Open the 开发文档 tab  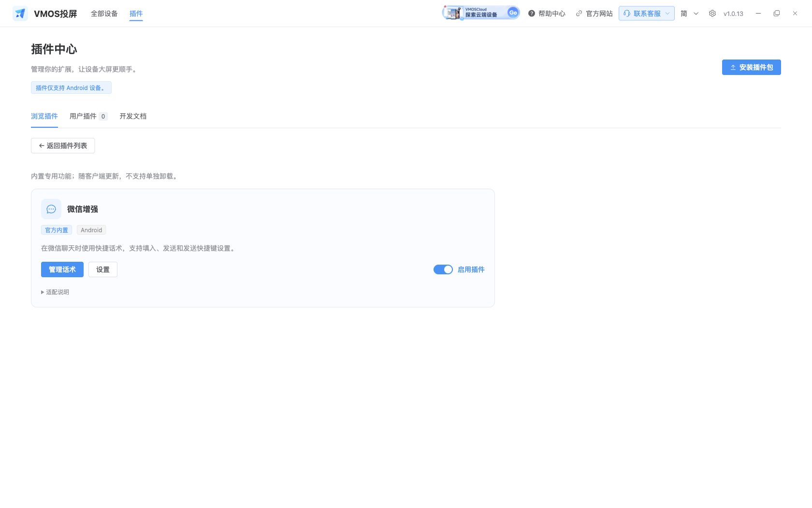pyautogui.click(x=133, y=116)
